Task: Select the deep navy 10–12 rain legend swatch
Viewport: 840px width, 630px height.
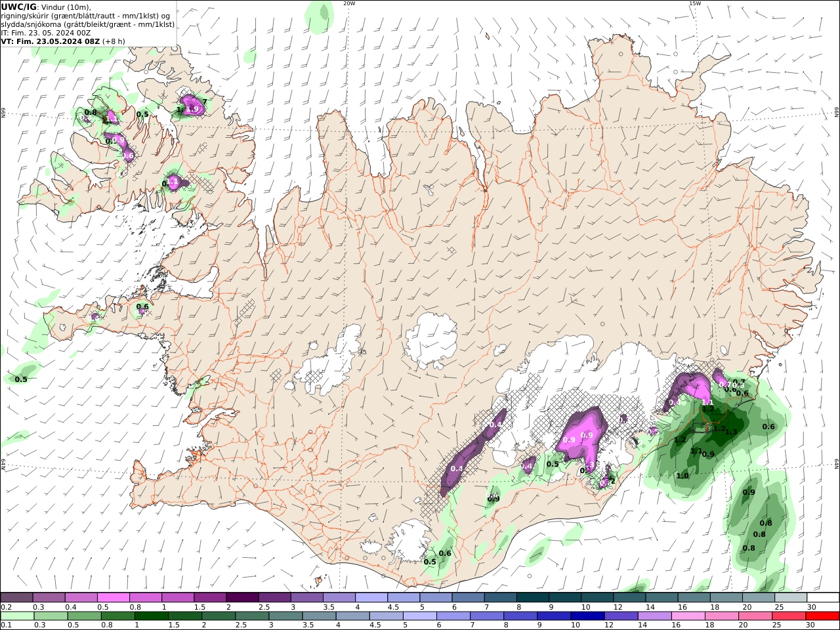Action: [x=587, y=616]
